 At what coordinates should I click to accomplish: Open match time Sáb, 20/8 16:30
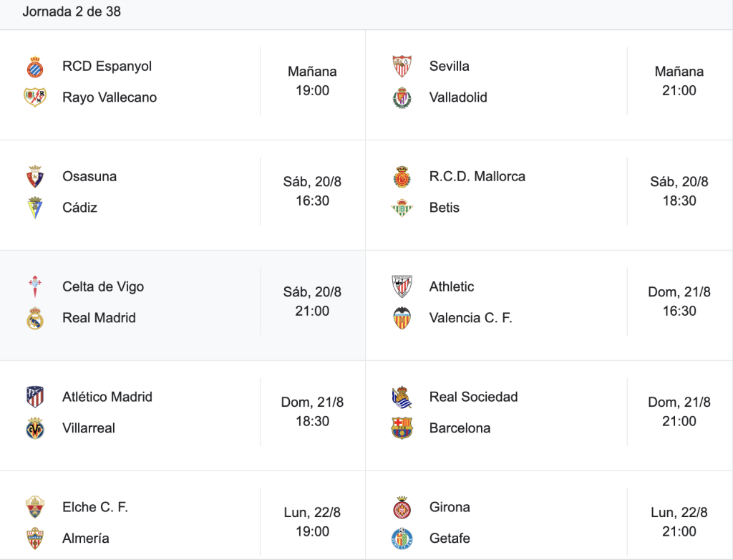tap(312, 191)
